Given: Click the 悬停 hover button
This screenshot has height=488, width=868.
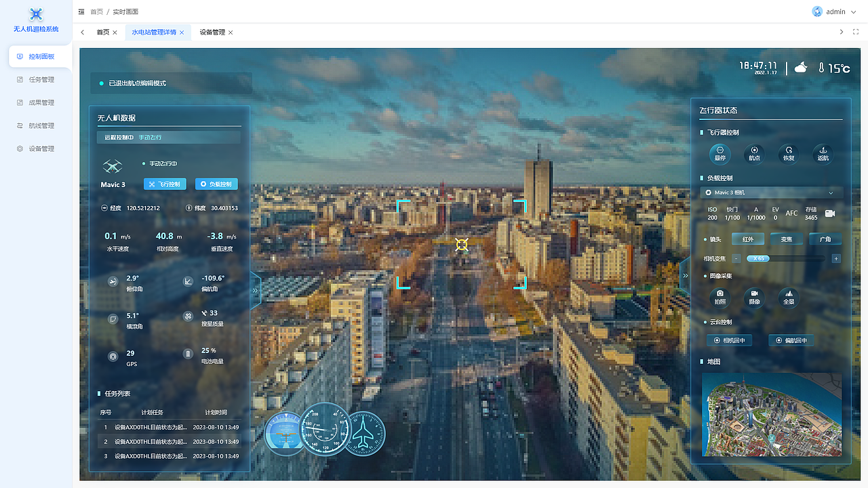Looking at the screenshot, I should [x=719, y=153].
